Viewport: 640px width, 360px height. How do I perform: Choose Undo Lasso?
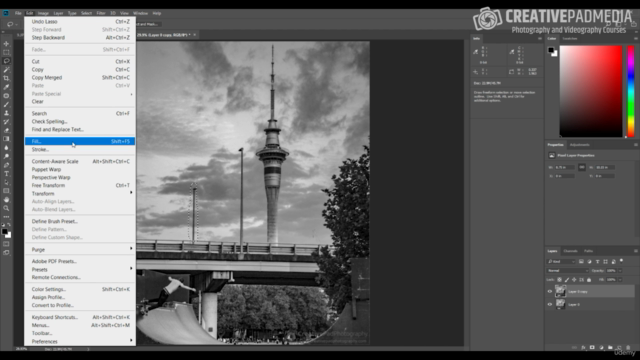(80, 22)
